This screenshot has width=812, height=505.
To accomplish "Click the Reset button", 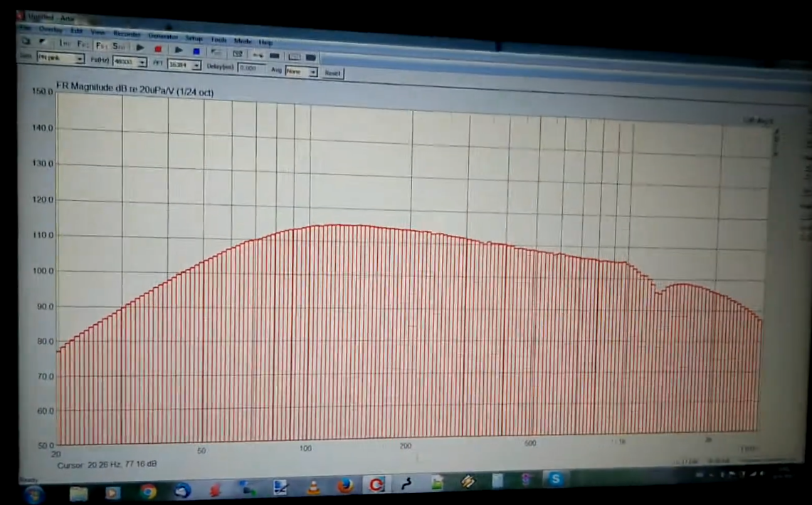I will 332,73.
